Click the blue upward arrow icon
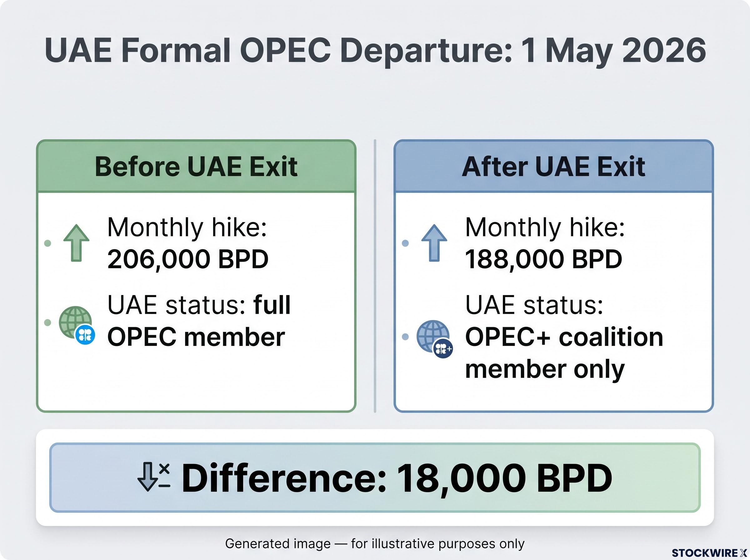The height and width of the screenshot is (560, 750). pos(434,243)
